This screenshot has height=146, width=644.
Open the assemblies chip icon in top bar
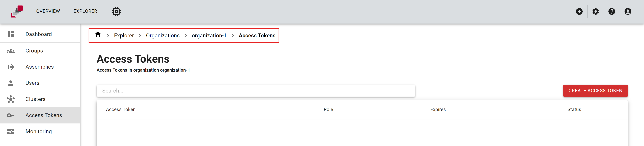click(116, 11)
